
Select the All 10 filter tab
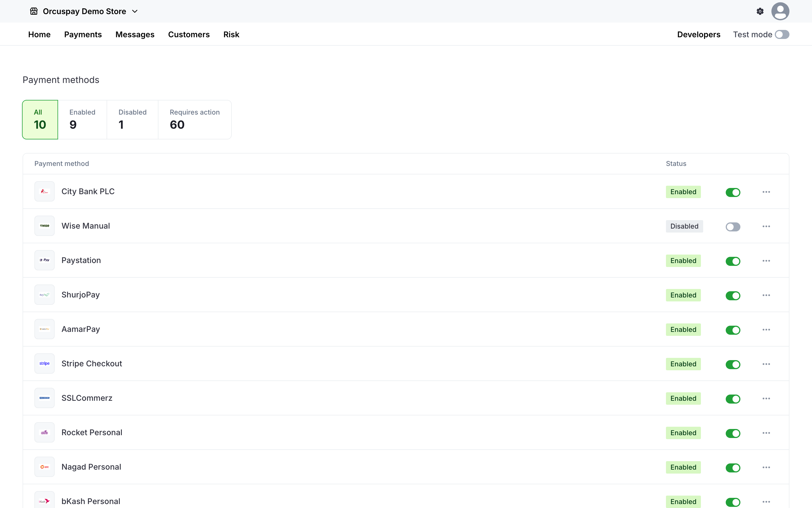tap(40, 120)
